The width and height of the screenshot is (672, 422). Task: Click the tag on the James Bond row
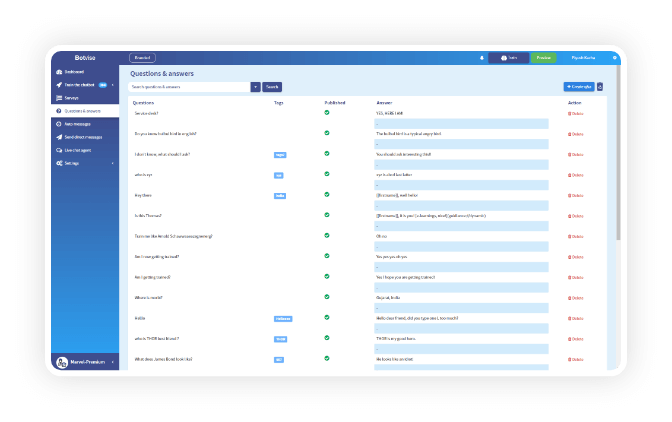coord(279,360)
